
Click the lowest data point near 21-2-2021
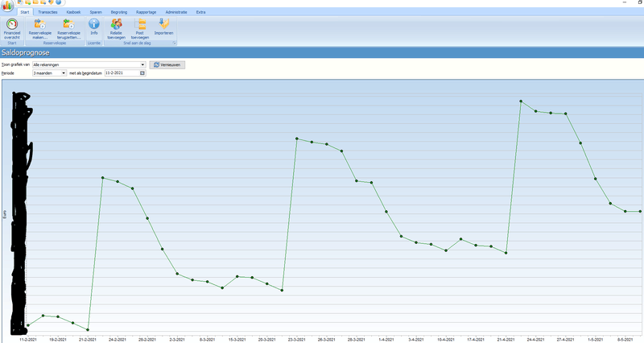(x=88, y=330)
